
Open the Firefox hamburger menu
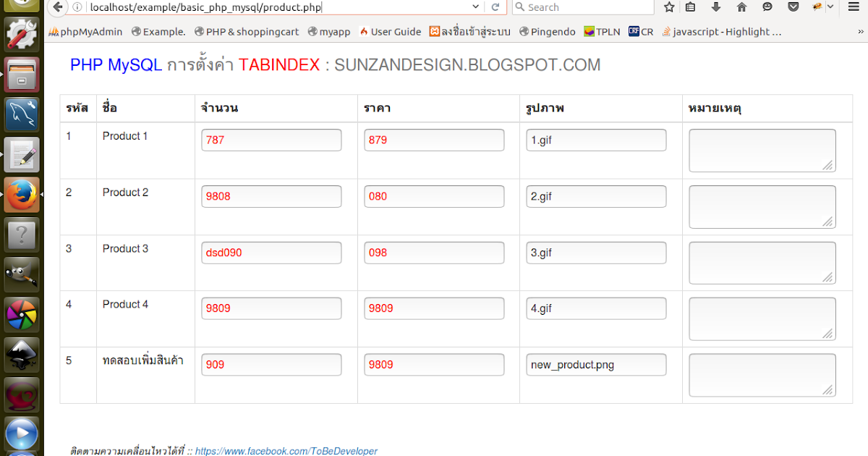coord(854,7)
